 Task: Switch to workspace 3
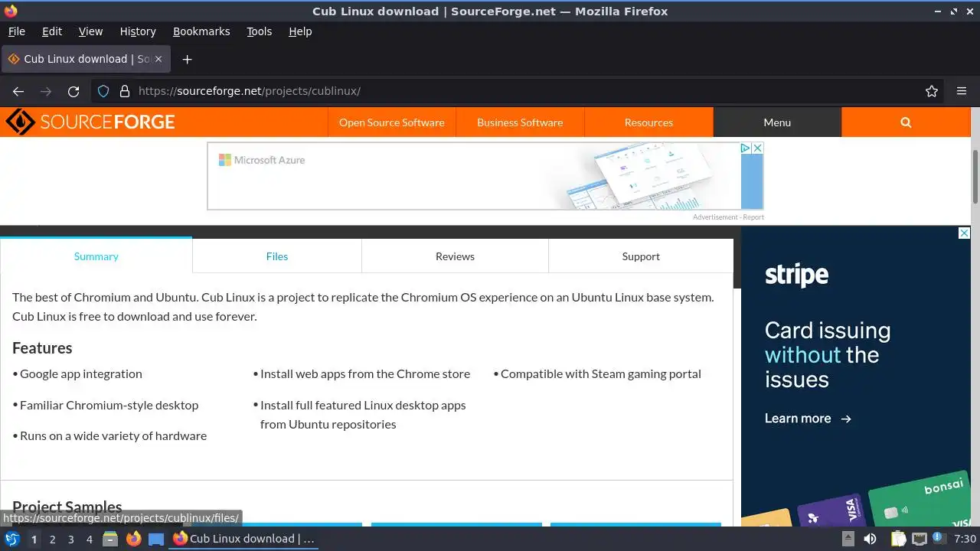click(70, 539)
